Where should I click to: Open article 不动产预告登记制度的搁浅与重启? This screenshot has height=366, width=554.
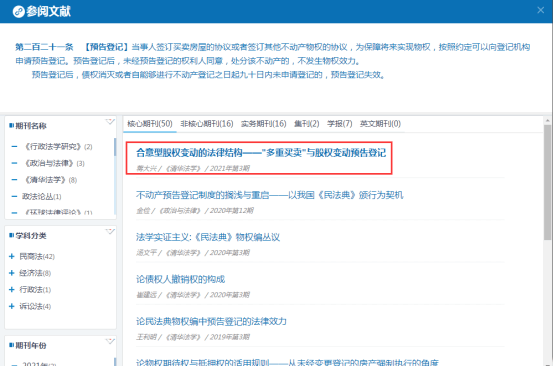click(269, 195)
